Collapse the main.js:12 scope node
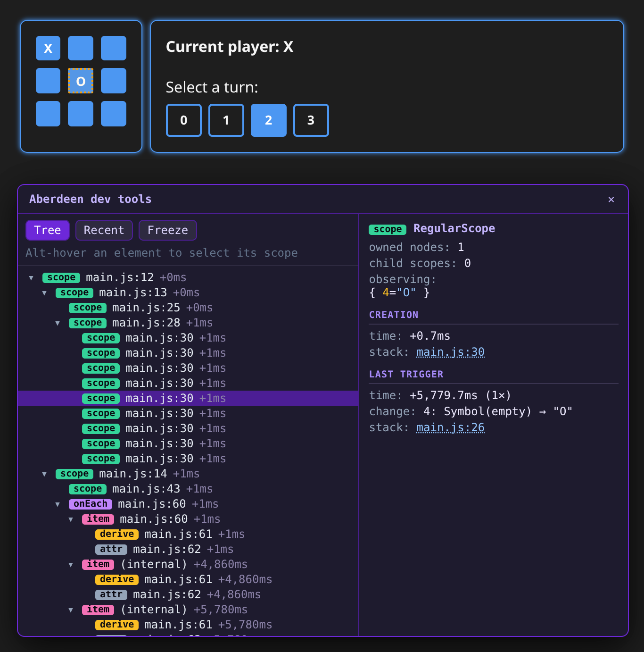This screenshot has height=652, width=644. [x=31, y=278]
